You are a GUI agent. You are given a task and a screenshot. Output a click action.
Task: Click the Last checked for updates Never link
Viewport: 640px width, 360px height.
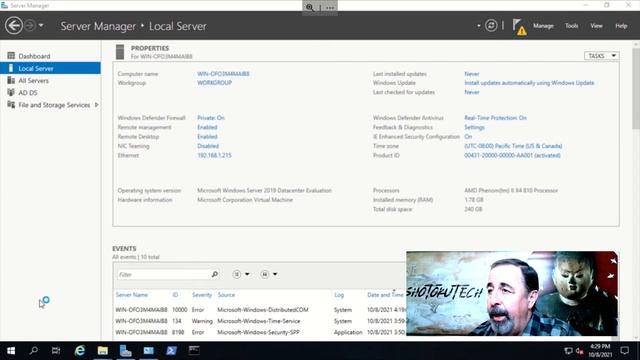point(471,92)
